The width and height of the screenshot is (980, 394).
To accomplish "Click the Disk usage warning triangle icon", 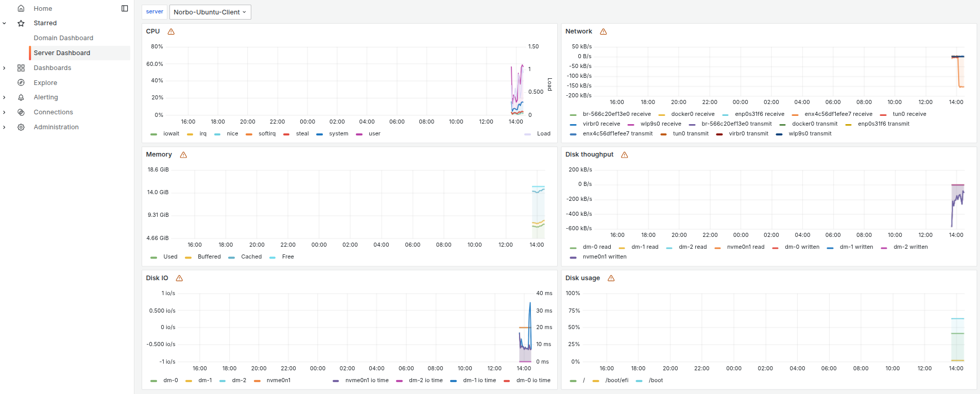I will [611, 278].
